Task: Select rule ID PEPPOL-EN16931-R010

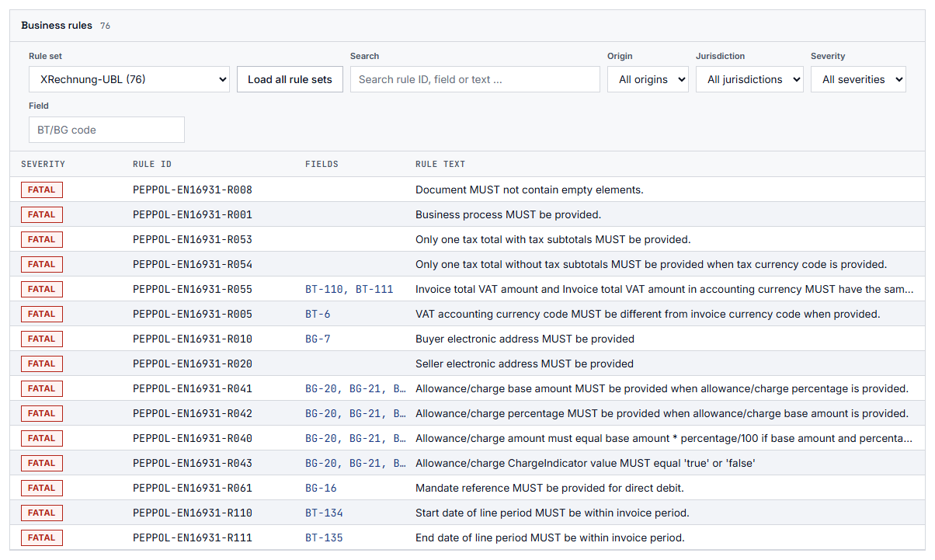Action: click(193, 339)
